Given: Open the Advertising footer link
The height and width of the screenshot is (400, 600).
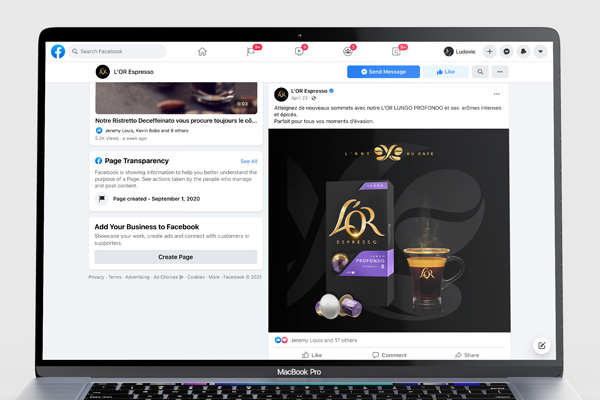Looking at the screenshot, I should point(137,277).
